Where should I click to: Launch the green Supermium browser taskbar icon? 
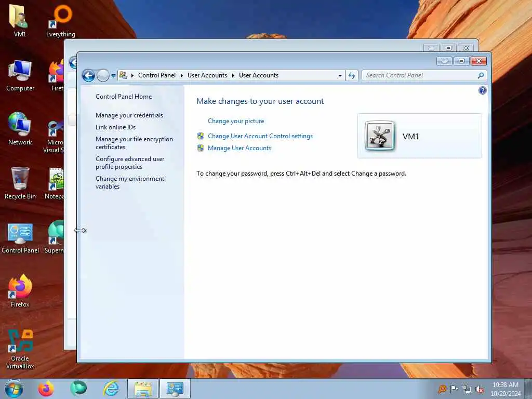pyautogui.click(x=78, y=389)
